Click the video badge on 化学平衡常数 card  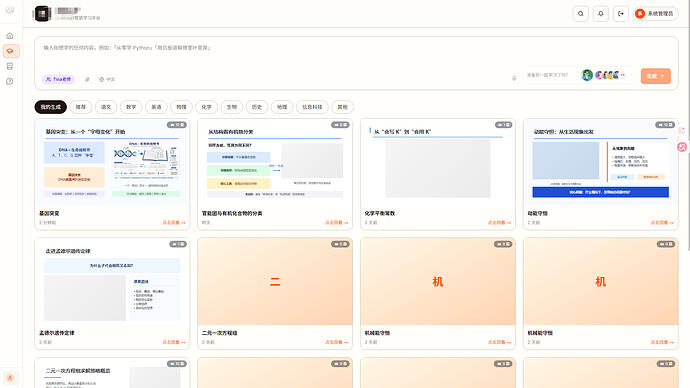click(x=503, y=125)
